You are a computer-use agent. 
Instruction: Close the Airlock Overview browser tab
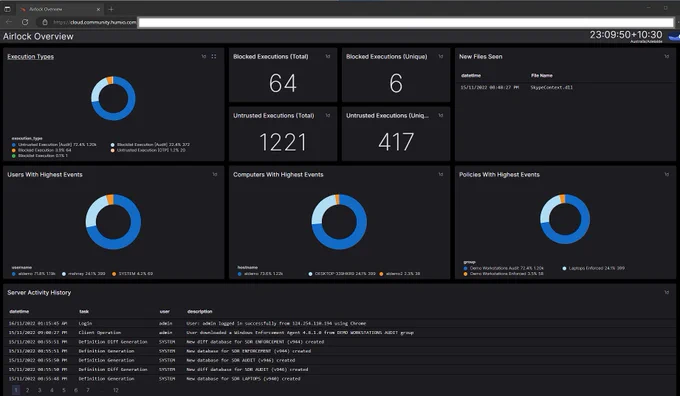click(98, 9)
